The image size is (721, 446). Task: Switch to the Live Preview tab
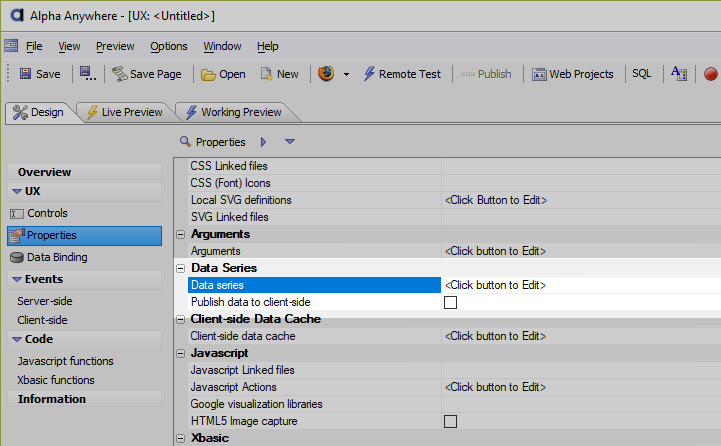point(125,112)
